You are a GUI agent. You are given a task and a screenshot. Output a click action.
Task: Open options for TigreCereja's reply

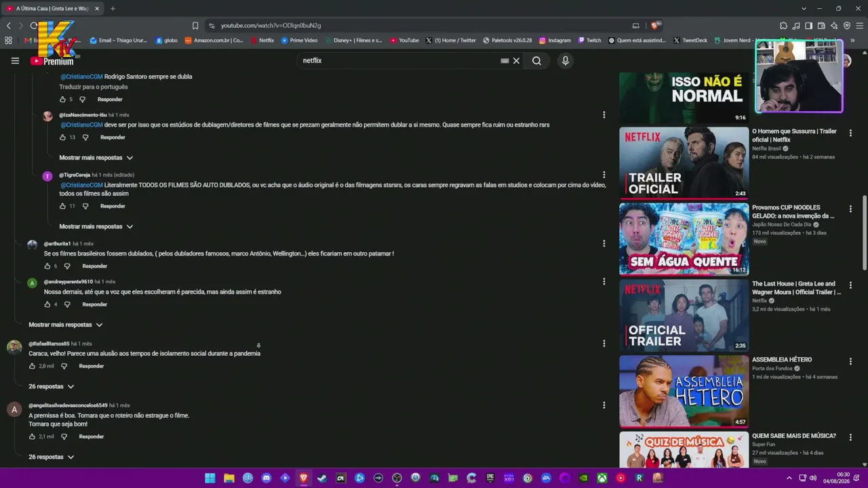pos(604,175)
